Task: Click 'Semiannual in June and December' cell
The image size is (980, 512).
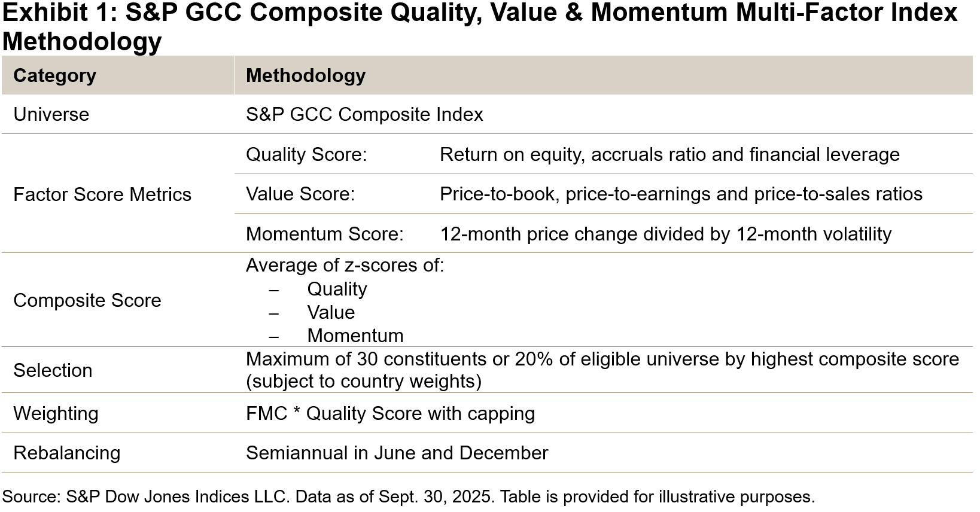Action: point(397,453)
